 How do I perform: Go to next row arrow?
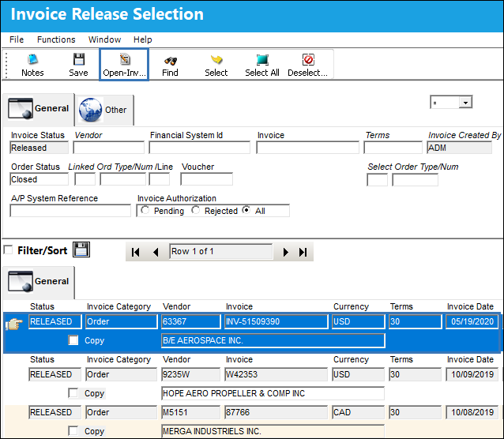coord(285,252)
